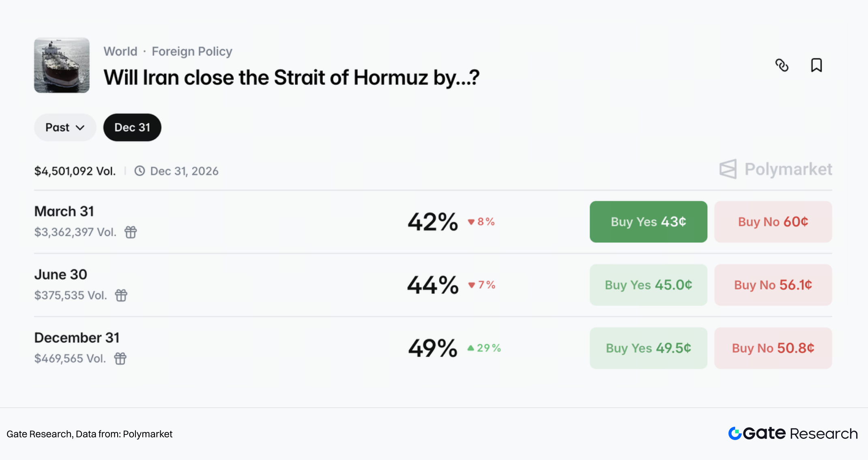Bookmark this Strait of Hormuz market

pyautogui.click(x=816, y=65)
